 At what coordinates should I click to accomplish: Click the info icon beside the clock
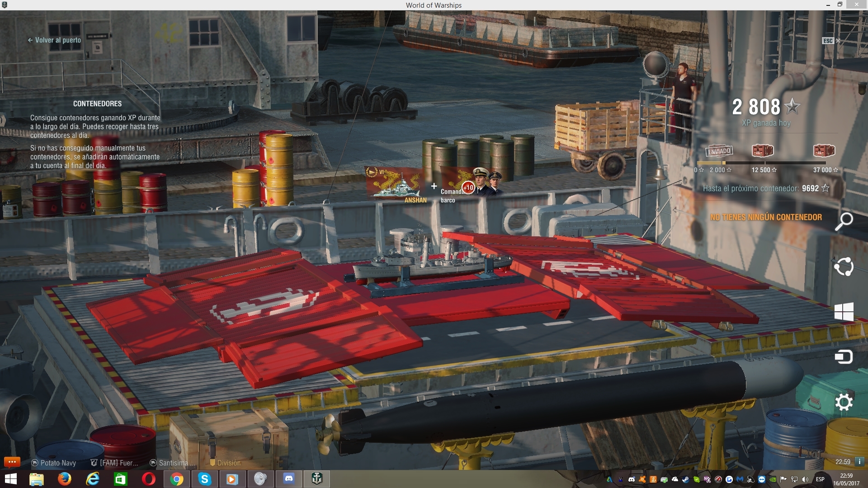[x=859, y=461]
